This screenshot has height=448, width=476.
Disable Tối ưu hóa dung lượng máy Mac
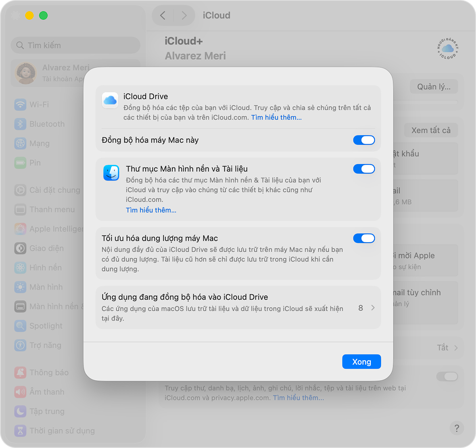tap(364, 238)
